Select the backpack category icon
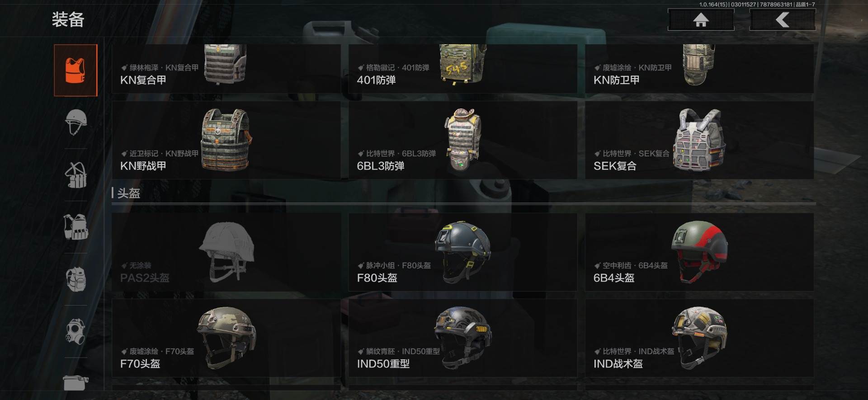The height and width of the screenshot is (400, 868). (x=75, y=279)
